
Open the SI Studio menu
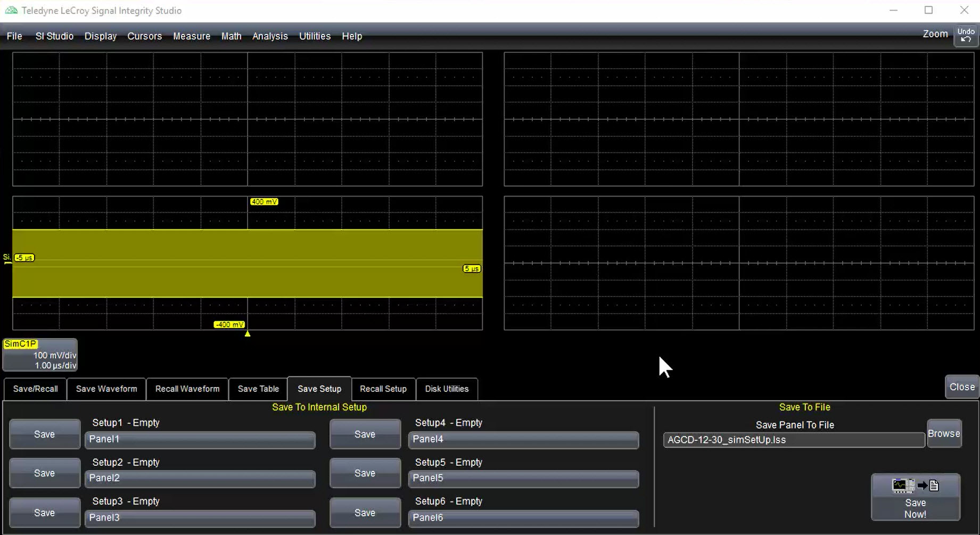tap(54, 36)
